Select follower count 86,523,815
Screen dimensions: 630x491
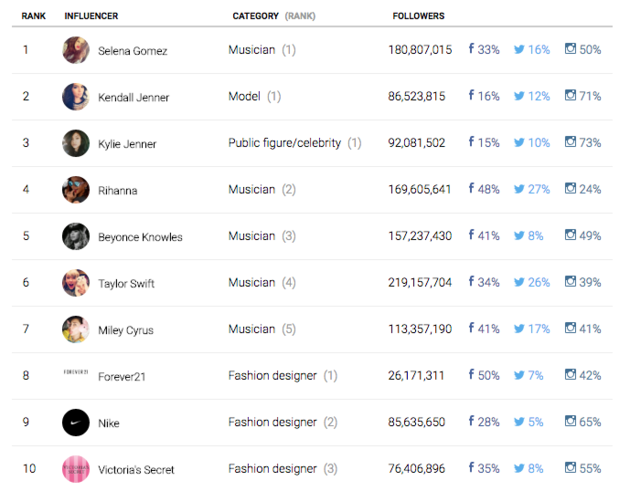click(x=417, y=96)
